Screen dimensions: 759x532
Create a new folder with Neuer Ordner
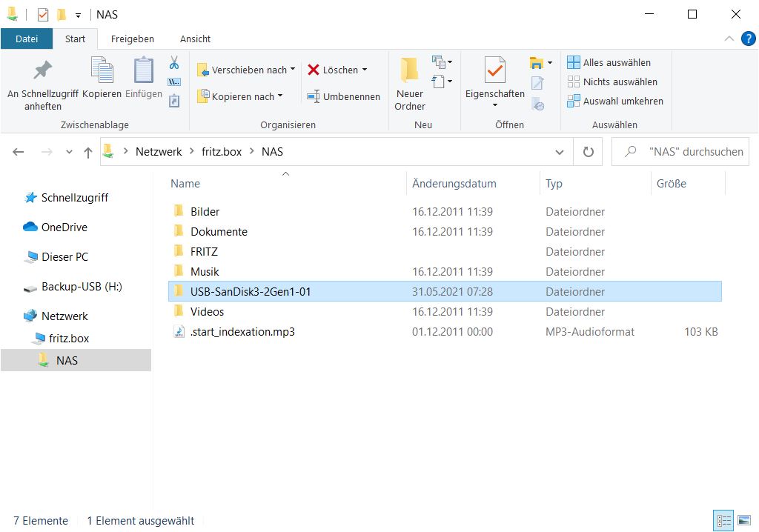tap(409, 83)
